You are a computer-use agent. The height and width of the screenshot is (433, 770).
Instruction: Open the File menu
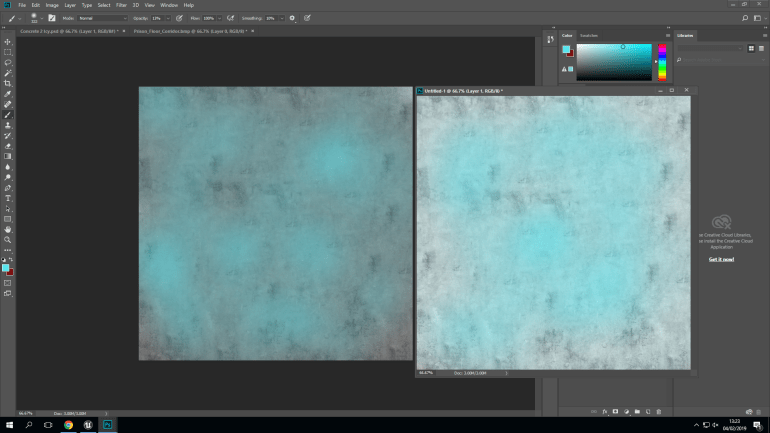22,5
